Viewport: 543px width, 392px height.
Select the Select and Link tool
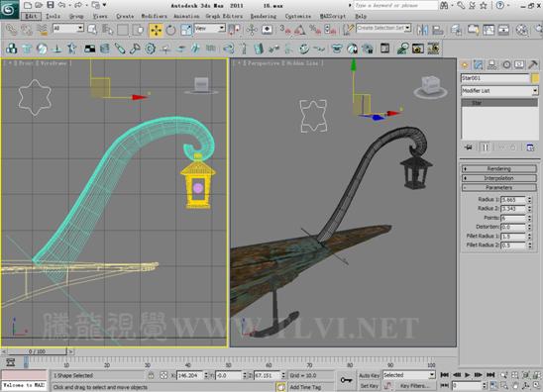point(11,30)
